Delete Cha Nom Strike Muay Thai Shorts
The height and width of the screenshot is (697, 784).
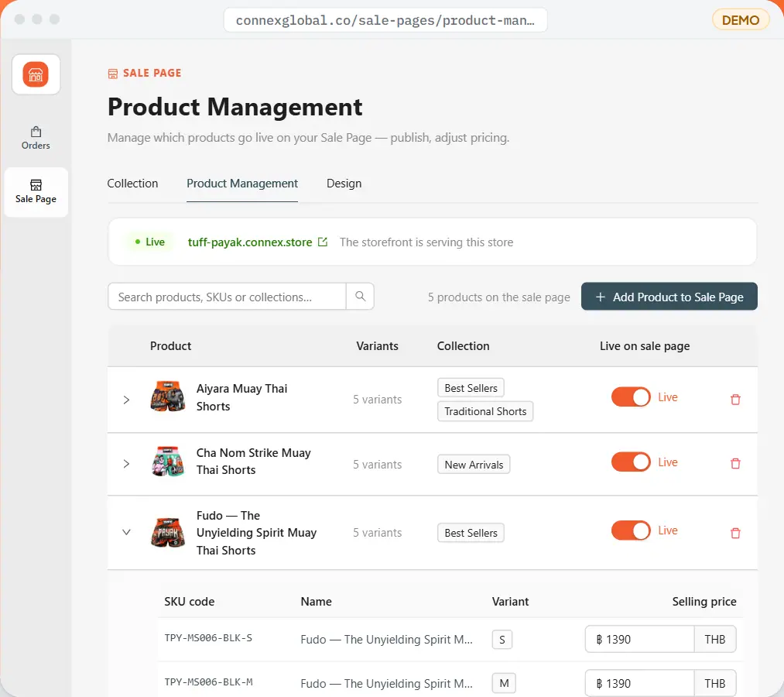(x=735, y=463)
